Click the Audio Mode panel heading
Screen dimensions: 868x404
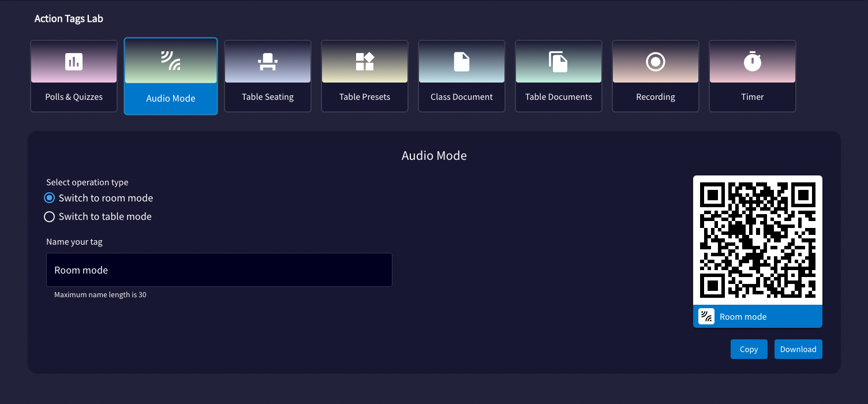[x=434, y=155]
